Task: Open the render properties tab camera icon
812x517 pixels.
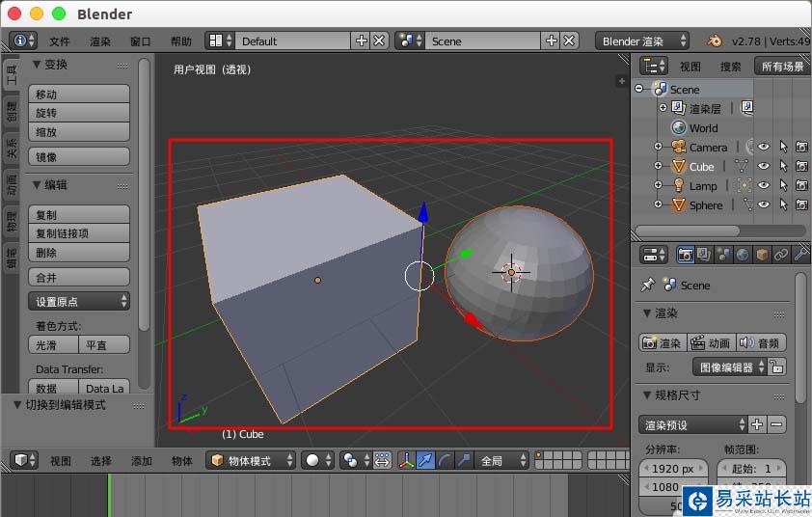Action: (686, 255)
